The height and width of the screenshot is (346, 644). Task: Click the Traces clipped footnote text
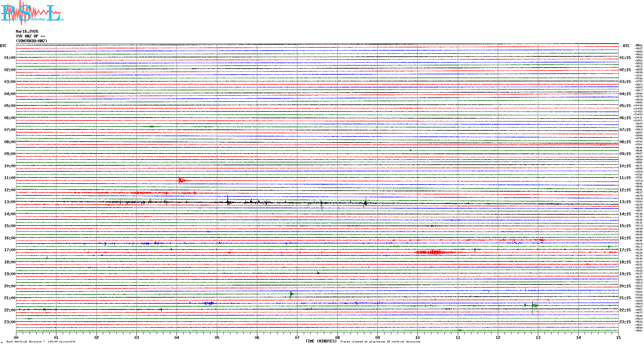click(380, 342)
